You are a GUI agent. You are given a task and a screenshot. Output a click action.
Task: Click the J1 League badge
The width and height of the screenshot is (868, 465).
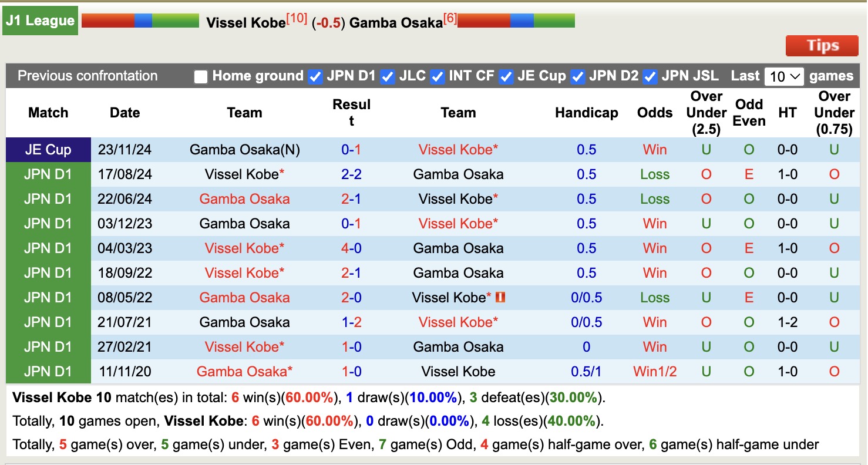coord(39,19)
